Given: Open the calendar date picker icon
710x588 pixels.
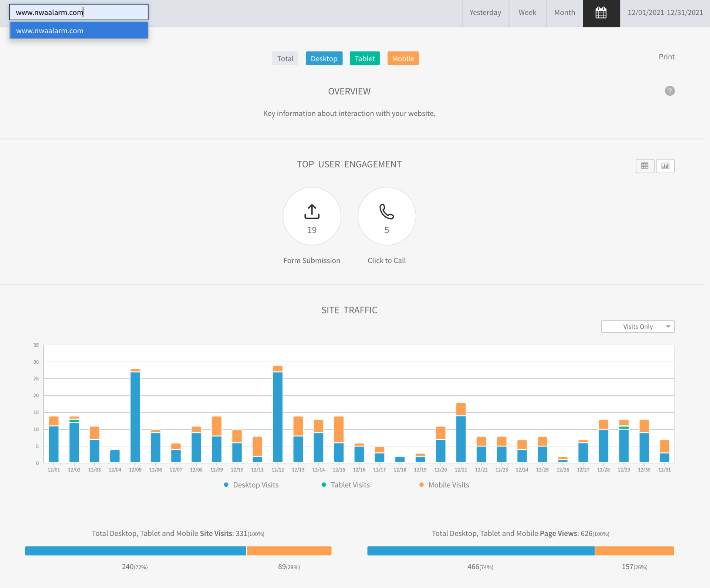Looking at the screenshot, I should point(601,13).
